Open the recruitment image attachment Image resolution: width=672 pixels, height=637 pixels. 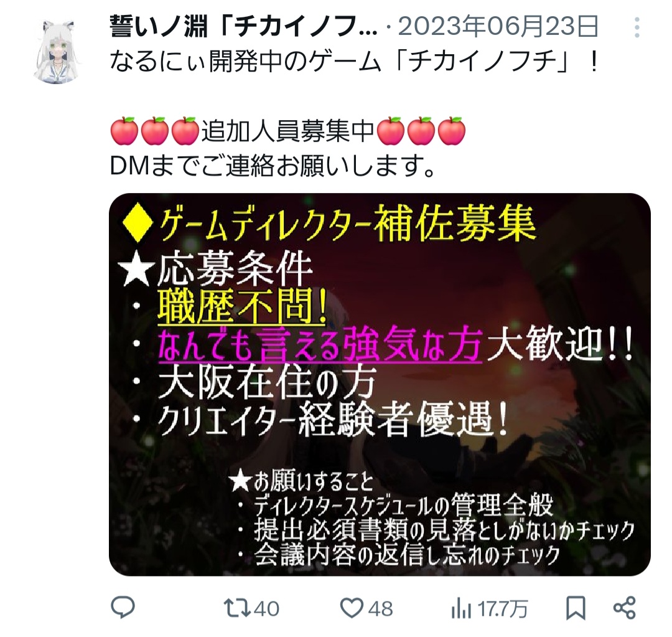pos(380,384)
